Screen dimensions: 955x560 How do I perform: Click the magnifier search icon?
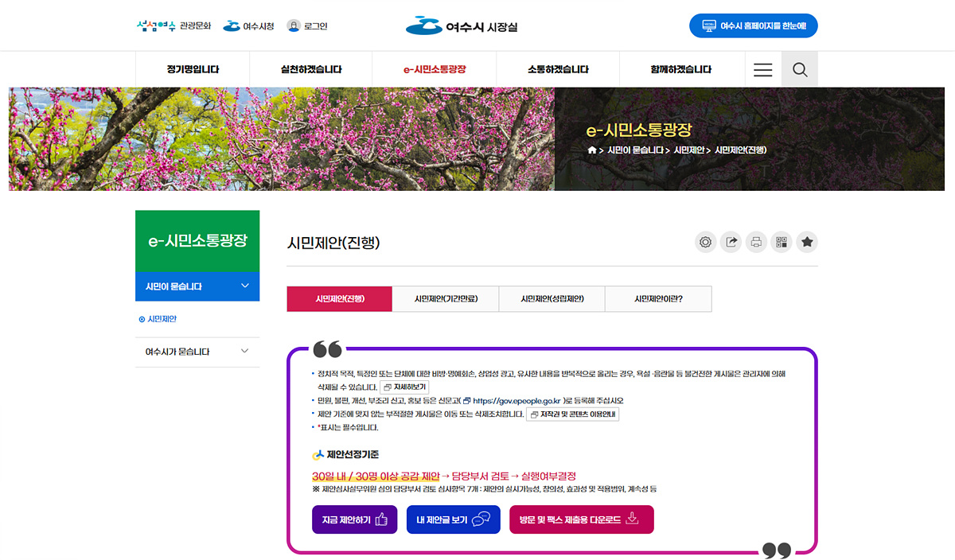tap(800, 70)
